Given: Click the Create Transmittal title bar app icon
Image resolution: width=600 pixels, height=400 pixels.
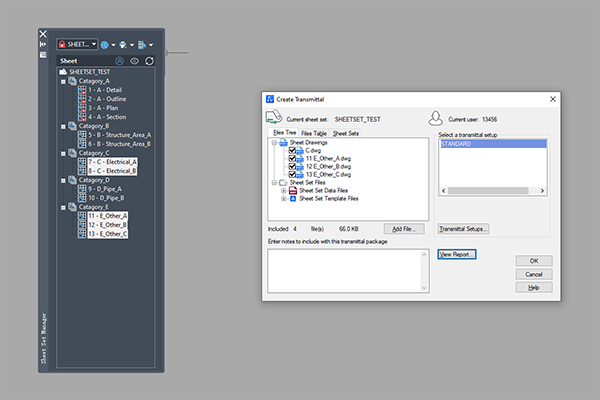Looking at the screenshot, I should tap(270, 99).
